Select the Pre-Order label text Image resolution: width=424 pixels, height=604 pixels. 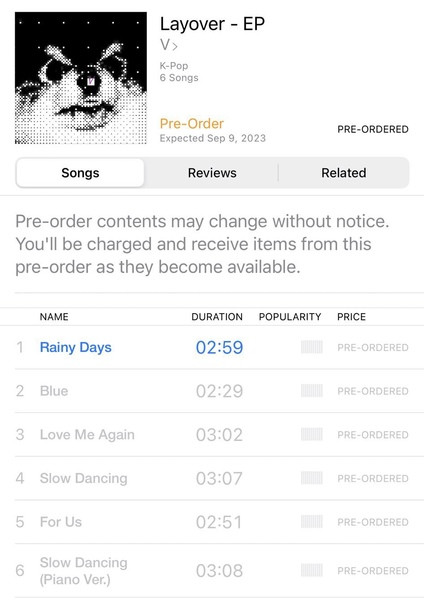pos(192,124)
